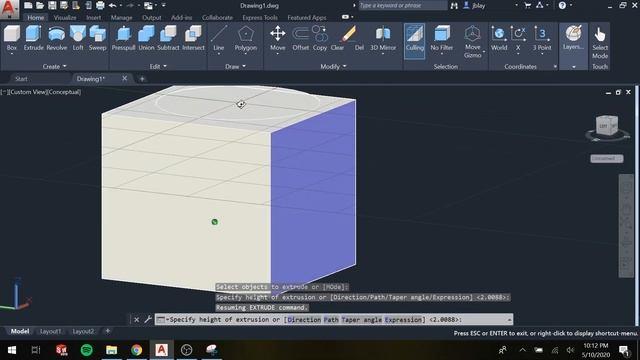Image resolution: width=640 pixels, height=360 pixels.
Task: Open the Home ribbon tab
Action: (36, 18)
